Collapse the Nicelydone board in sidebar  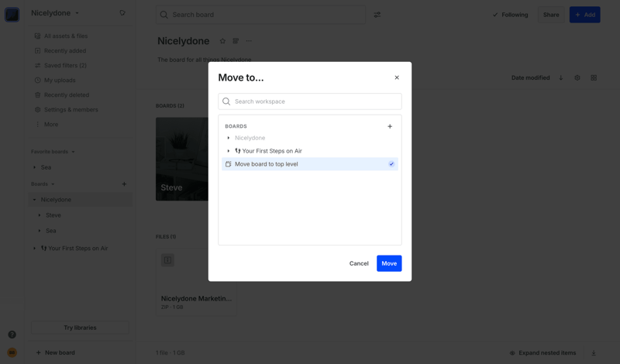[x=34, y=200]
